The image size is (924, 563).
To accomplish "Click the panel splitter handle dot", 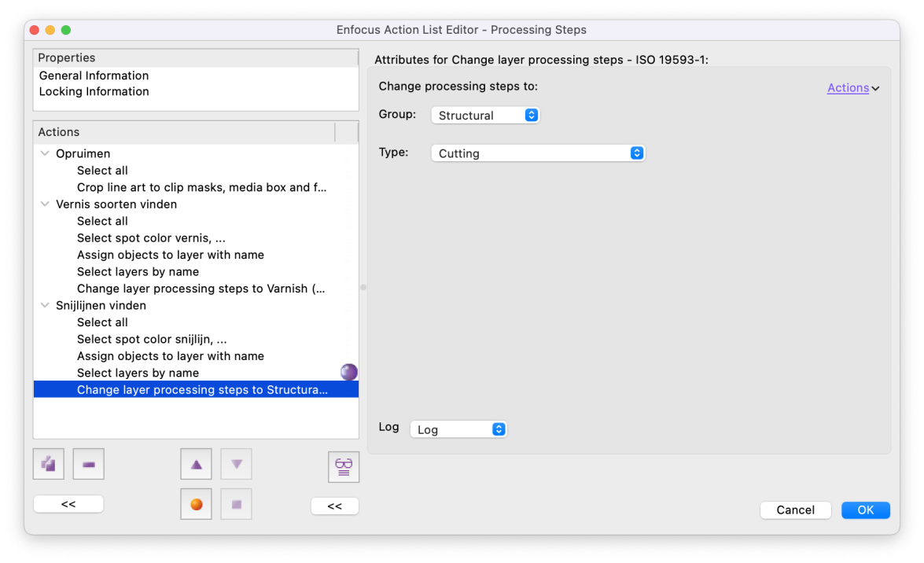I will 363,288.
